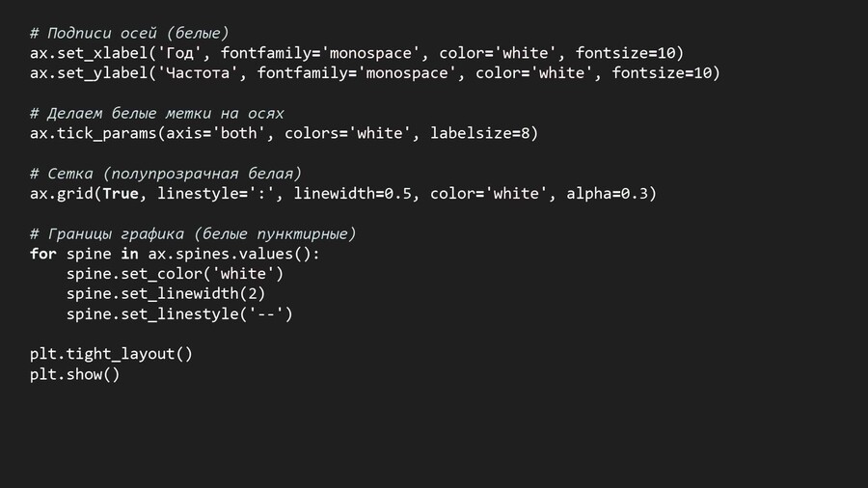Click the spine.set_linewidth(2) line

pyautogui.click(x=165, y=294)
